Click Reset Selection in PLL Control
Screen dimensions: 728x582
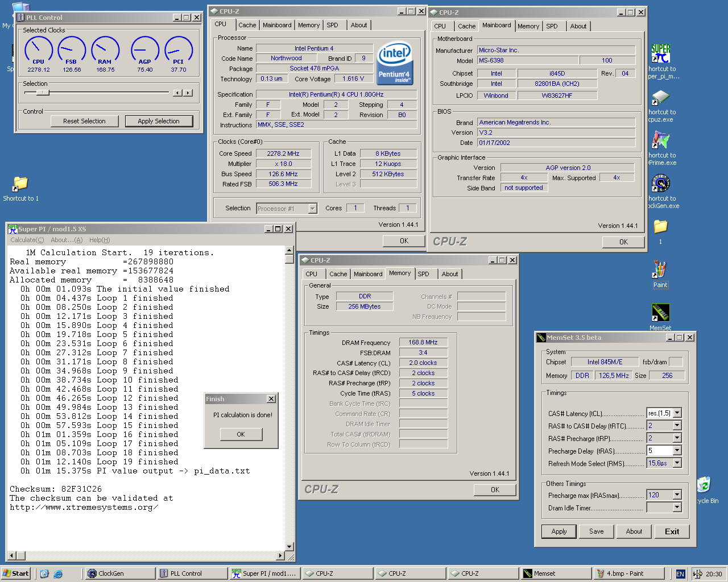click(84, 121)
